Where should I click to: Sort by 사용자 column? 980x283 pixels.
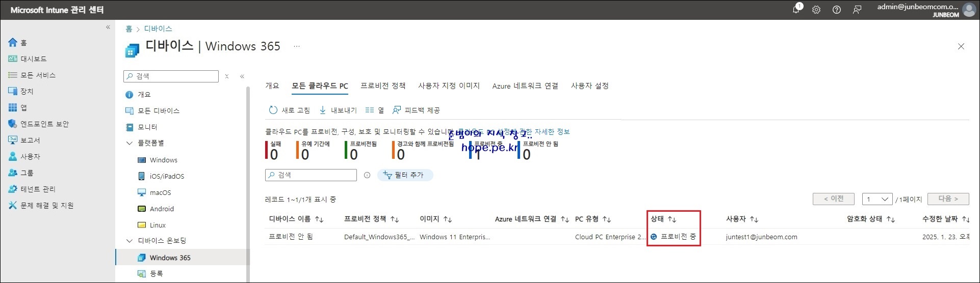742,219
